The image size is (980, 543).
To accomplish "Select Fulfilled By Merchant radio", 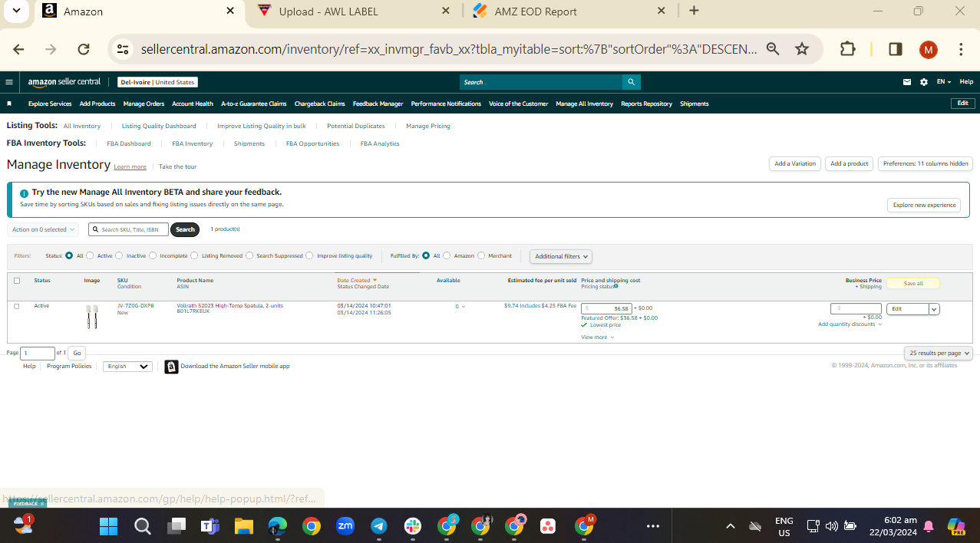I will [481, 255].
